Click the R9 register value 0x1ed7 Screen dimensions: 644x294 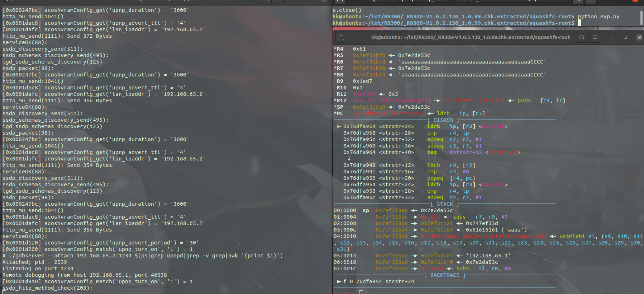[x=363, y=81]
